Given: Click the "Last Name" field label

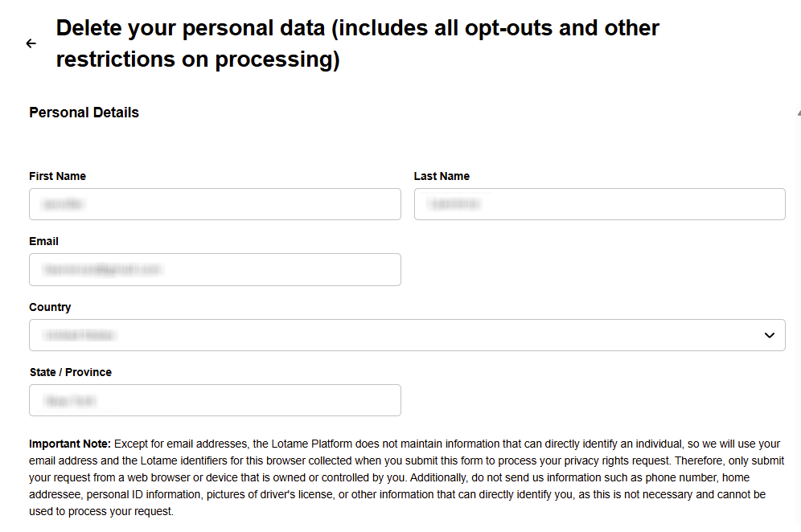Looking at the screenshot, I should pos(442,176).
